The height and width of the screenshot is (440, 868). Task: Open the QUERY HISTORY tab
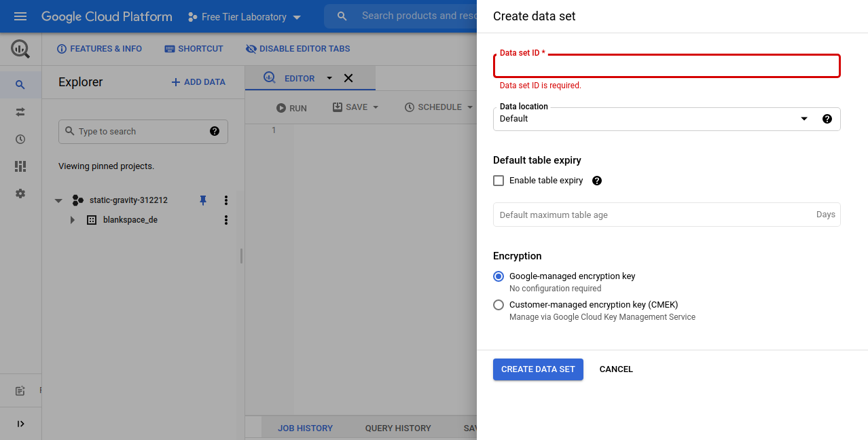[x=398, y=428]
